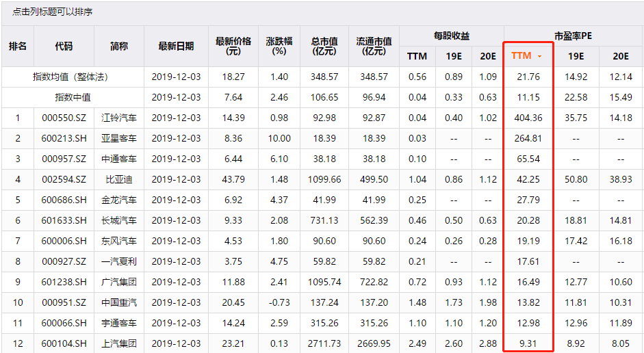Sort by 市盈率PE 19E sub-column
This screenshot has height=353, width=644.
point(576,56)
